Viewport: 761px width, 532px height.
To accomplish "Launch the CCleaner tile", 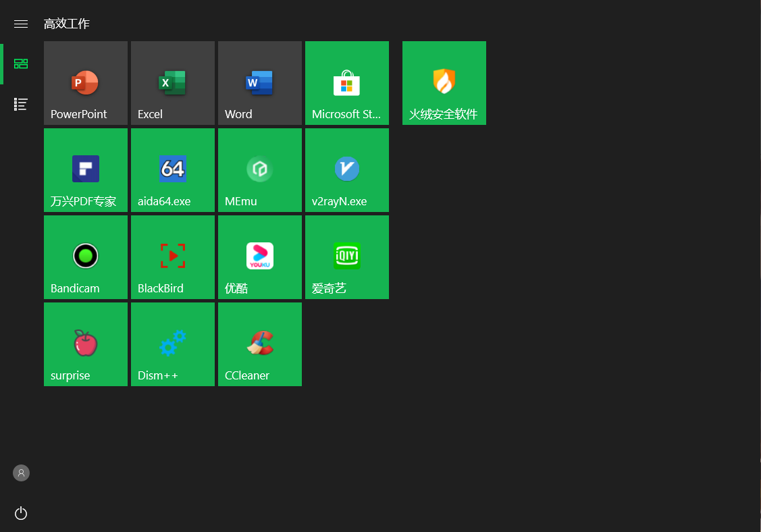I will 260,344.
